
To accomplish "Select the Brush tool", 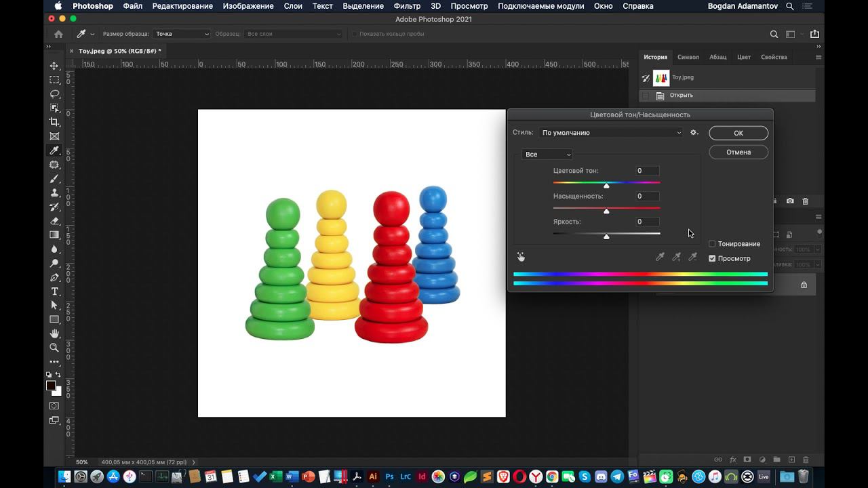I will tap(54, 179).
